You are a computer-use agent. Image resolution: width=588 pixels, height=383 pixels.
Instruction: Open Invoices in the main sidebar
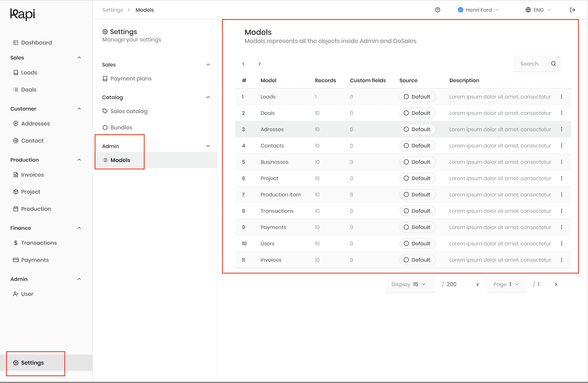pos(29,175)
